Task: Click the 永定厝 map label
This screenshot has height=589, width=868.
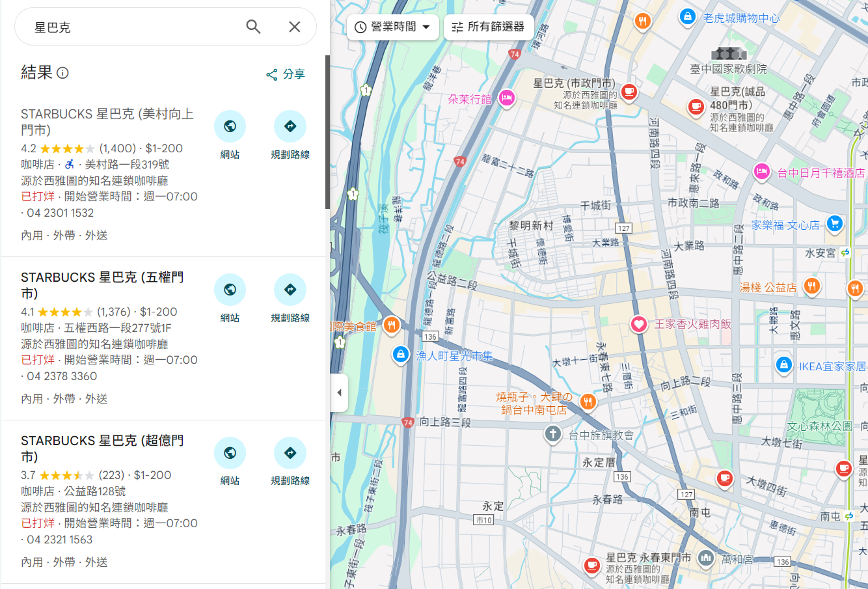Action: pyautogui.click(x=599, y=463)
